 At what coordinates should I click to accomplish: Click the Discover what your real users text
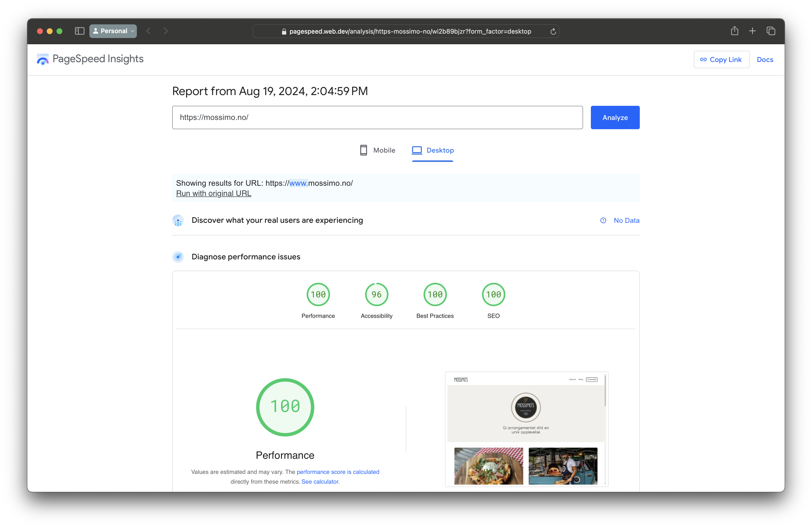tap(277, 220)
